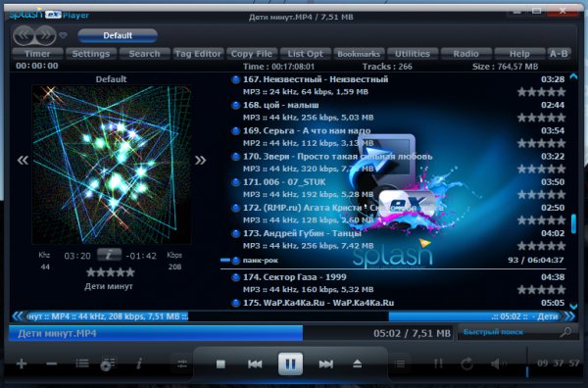Screen dimensions: 588x388
Task: Toggle the shuffle arrows icon
Action: (438, 364)
